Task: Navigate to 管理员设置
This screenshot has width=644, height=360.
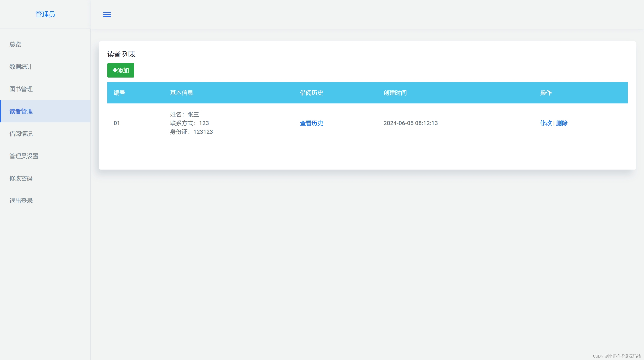Action: [x=24, y=156]
